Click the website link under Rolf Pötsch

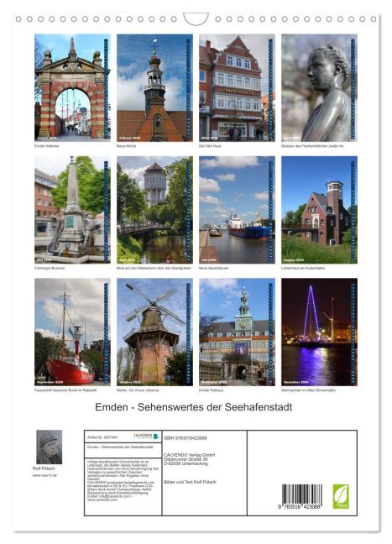point(44,475)
